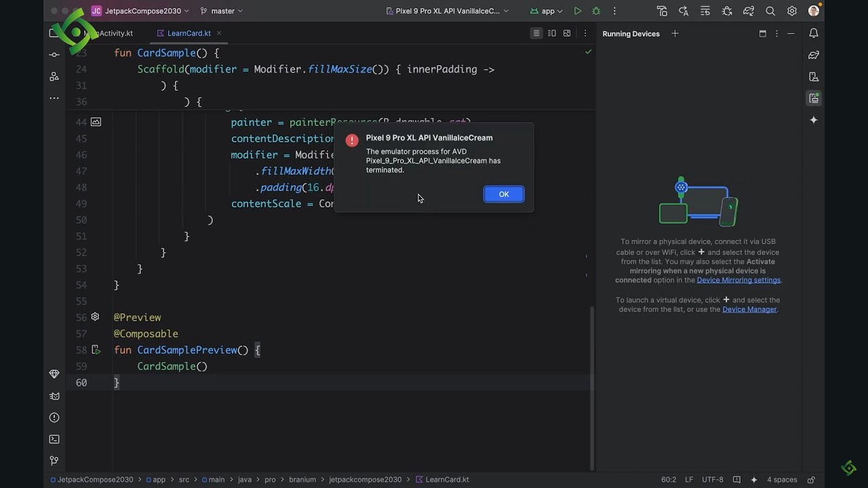Image resolution: width=868 pixels, height=488 pixels.
Task: Attach debugger to Android process
Action: (x=727, y=11)
